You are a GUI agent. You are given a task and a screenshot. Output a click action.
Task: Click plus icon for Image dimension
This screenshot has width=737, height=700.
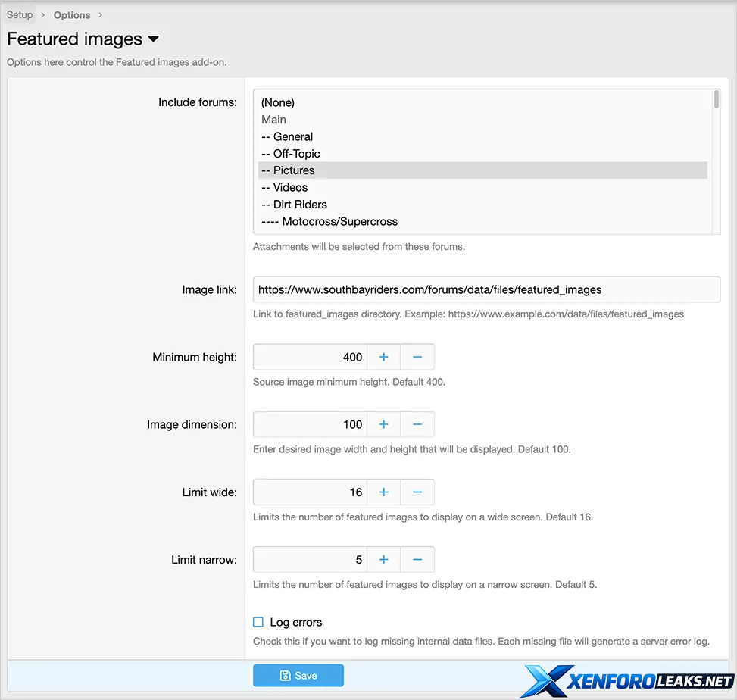point(383,424)
